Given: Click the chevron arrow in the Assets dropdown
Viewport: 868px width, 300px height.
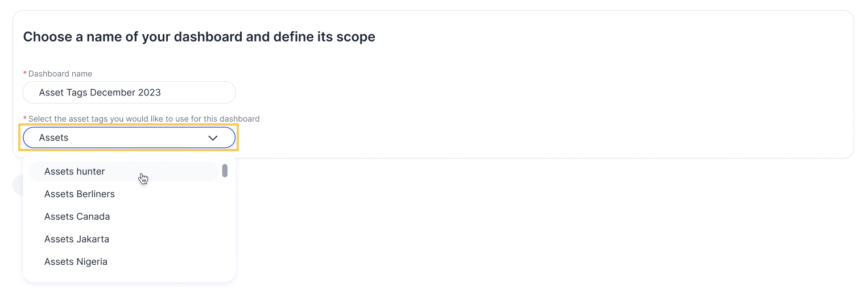Looking at the screenshot, I should (213, 138).
